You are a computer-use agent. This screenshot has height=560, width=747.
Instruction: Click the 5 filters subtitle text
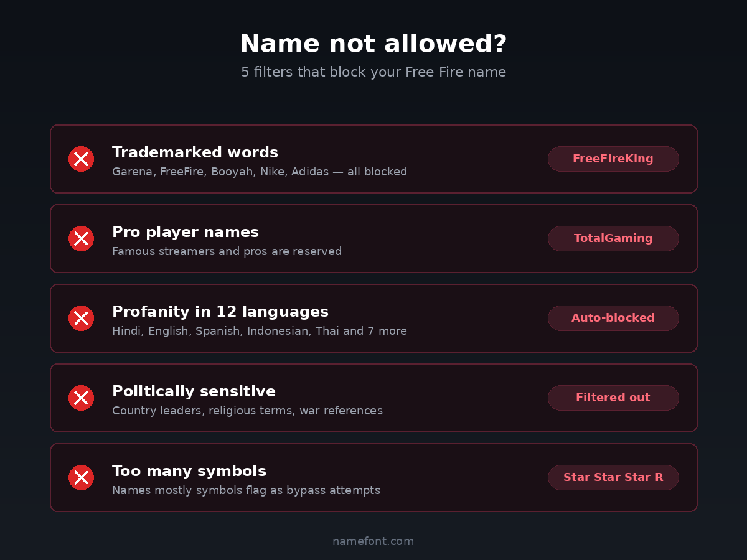tap(374, 72)
